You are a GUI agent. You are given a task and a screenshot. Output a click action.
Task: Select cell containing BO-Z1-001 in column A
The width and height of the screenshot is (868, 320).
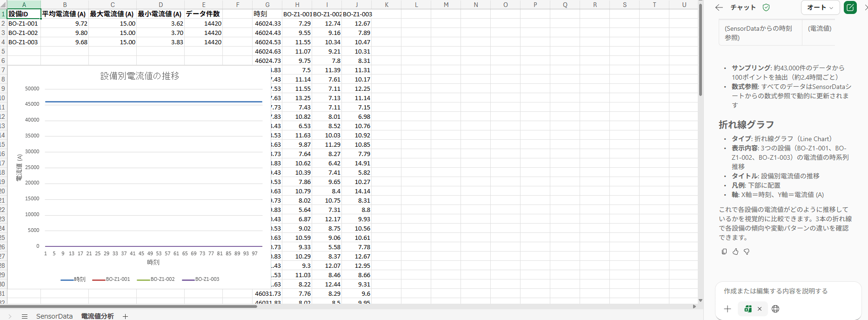point(24,23)
